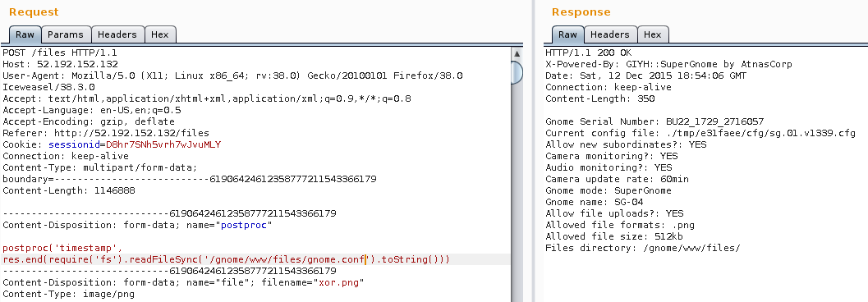
Task: Click the Gnome Serial Number line
Action: (x=654, y=121)
